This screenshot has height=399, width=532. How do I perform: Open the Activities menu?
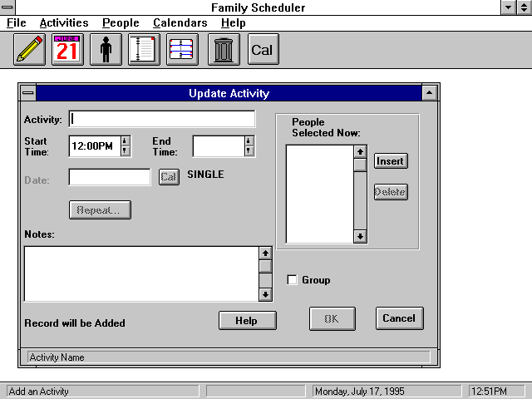[63, 23]
